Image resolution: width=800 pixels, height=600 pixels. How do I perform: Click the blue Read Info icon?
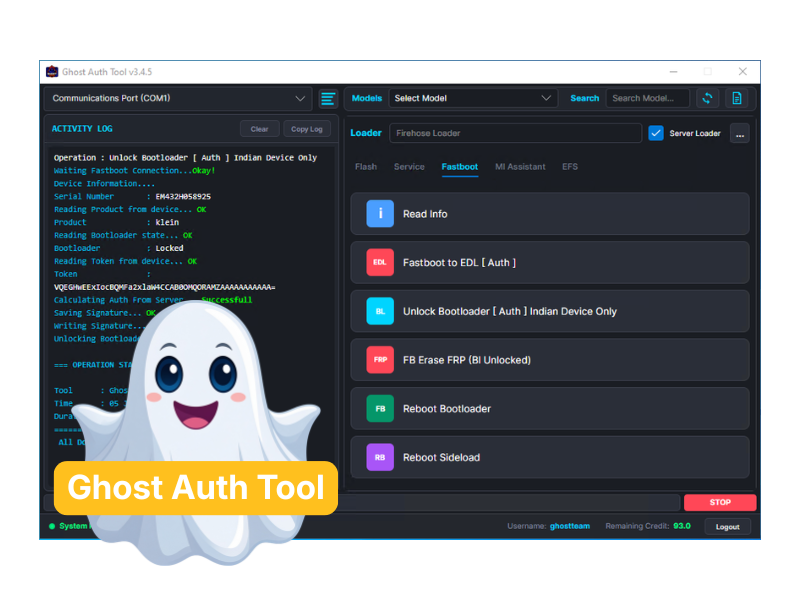380,214
